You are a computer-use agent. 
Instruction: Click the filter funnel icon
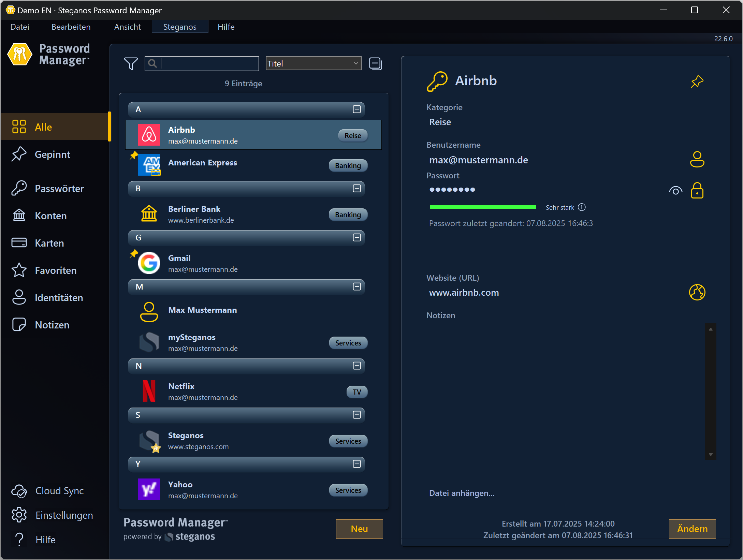click(131, 63)
